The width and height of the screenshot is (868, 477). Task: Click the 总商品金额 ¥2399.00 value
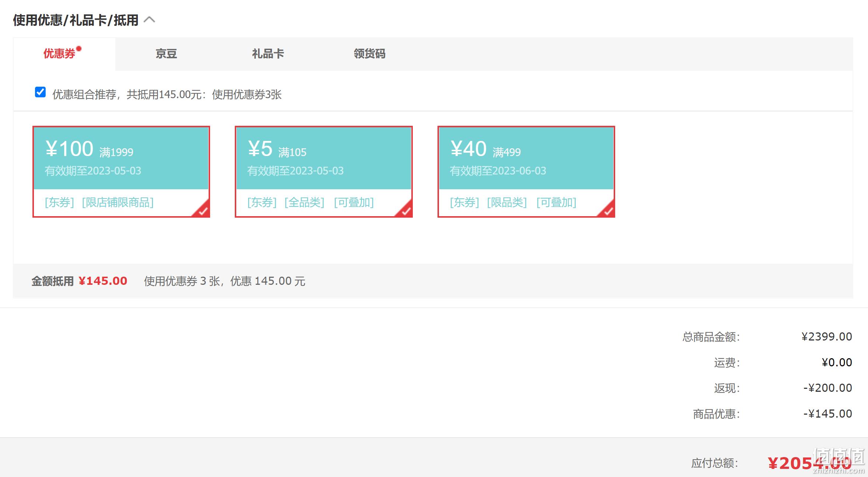pyautogui.click(x=827, y=336)
